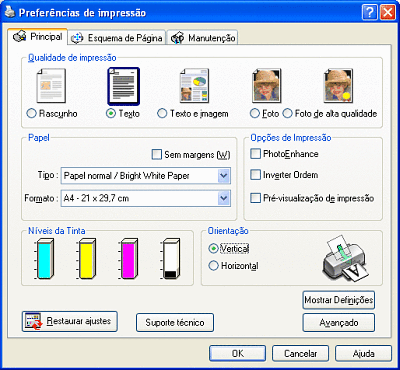Select the Rascunho draft quality icon

(x=51, y=86)
